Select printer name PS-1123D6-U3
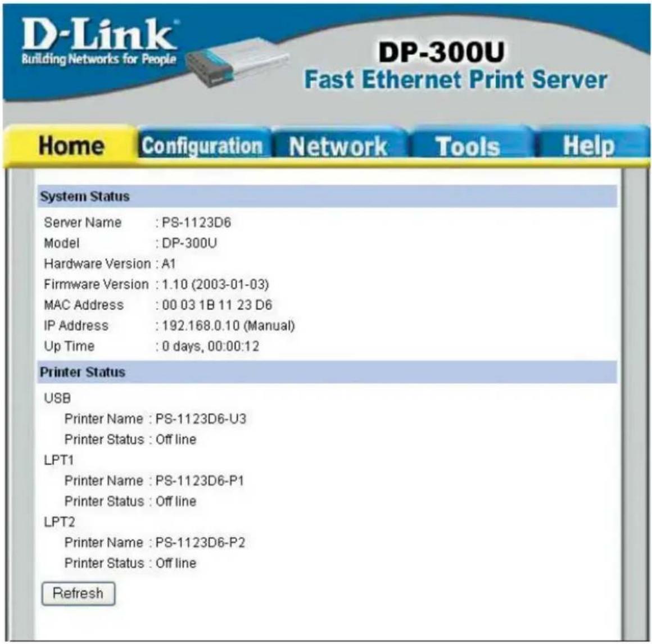Image resolution: width=652 pixels, height=644 pixels. coord(201,419)
